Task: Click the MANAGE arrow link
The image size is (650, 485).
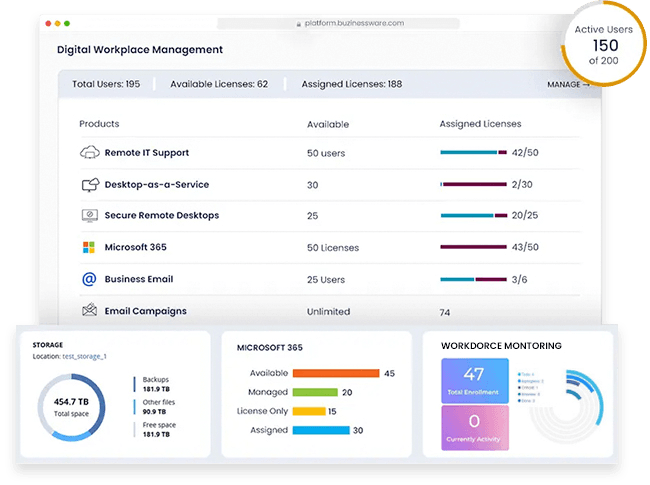Action: 567,85
